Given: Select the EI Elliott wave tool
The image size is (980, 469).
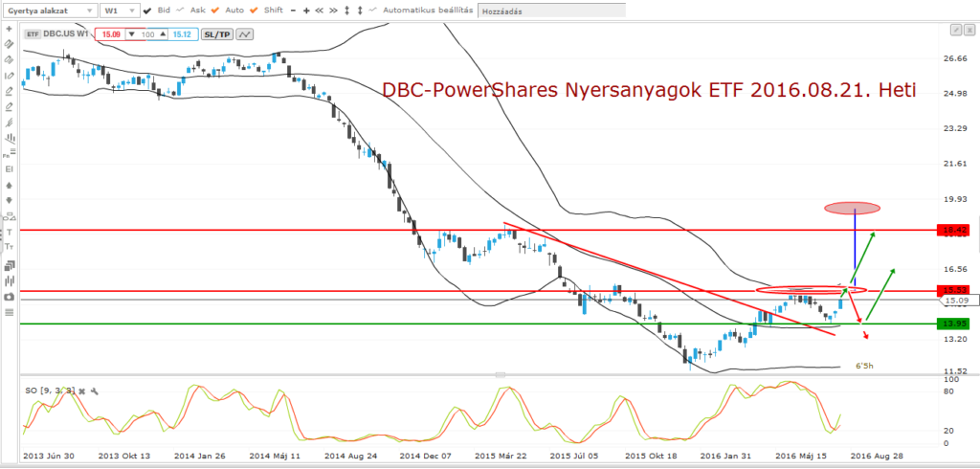Looking at the screenshot, I should (9, 168).
